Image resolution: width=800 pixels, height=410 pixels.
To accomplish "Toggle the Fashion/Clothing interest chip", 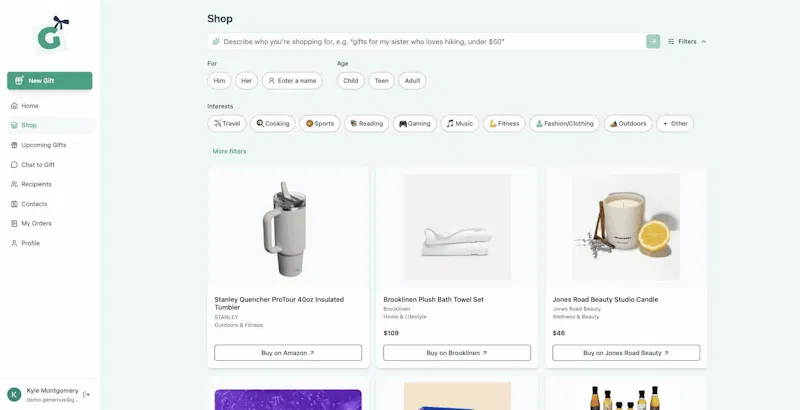I will (564, 123).
